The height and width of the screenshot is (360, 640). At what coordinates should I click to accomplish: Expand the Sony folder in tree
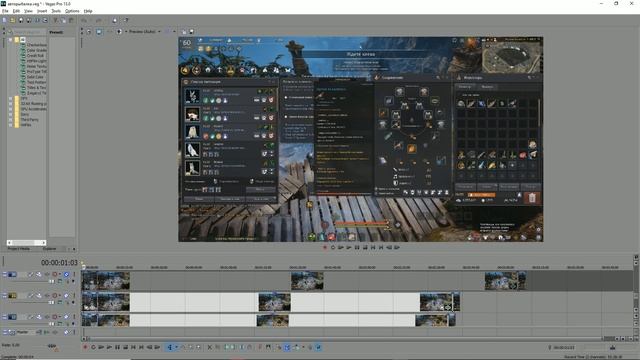pyautogui.click(x=11, y=114)
